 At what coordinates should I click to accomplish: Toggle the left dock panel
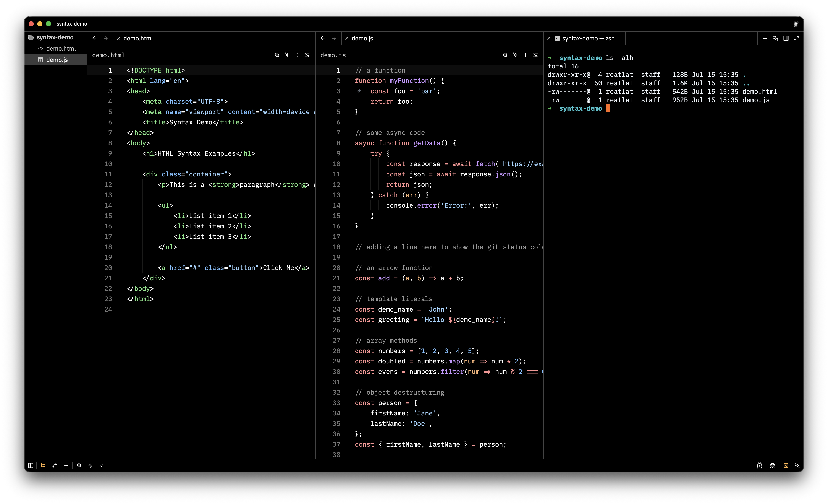click(31, 465)
